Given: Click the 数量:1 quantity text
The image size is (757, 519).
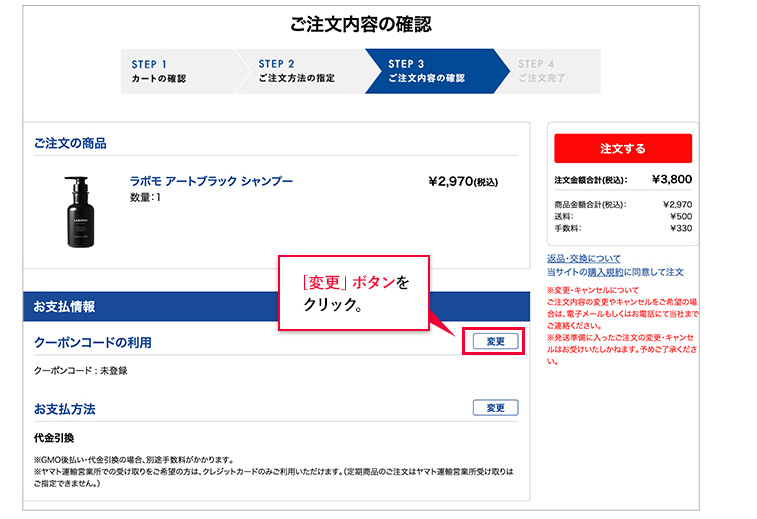Looking at the screenshot, I should click(x=145, y=197).
